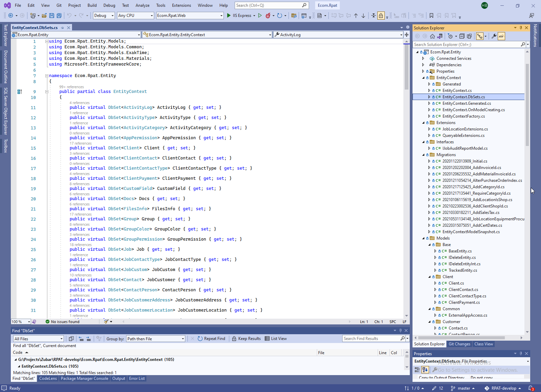Image resolution: width=541 pixels, height=392 pixels.
Task: Open the Git Changes tab
Action: (x=459, y=344)
